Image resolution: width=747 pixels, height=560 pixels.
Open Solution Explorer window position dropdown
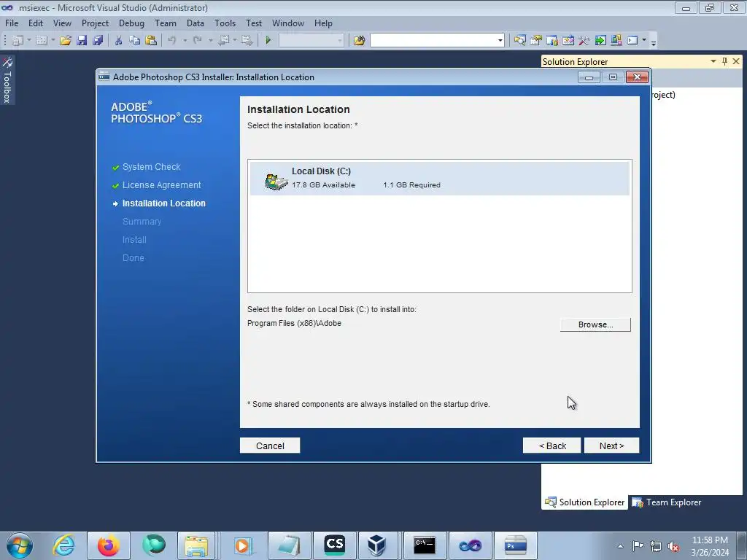pos(713,61)
